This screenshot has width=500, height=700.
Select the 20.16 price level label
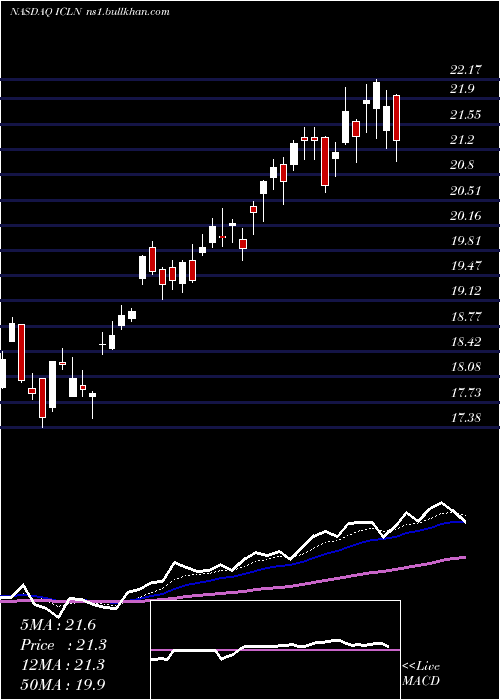pos(466,216)
